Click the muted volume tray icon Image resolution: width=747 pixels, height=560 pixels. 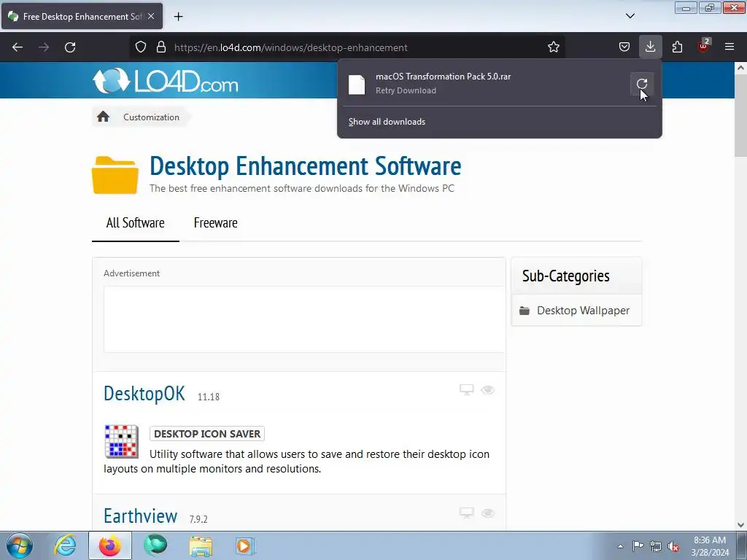click(x=673, y=547)
